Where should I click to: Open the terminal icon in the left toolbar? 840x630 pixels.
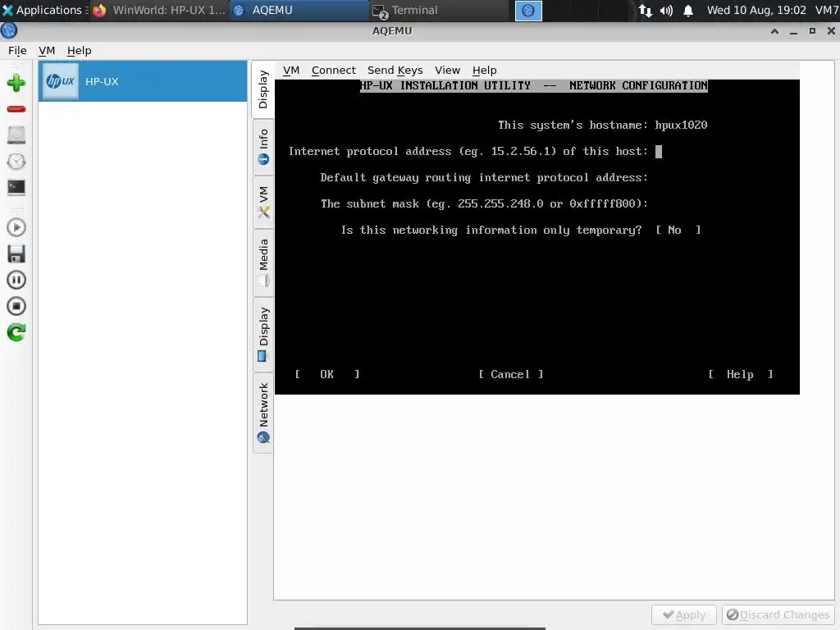[16, 187]
